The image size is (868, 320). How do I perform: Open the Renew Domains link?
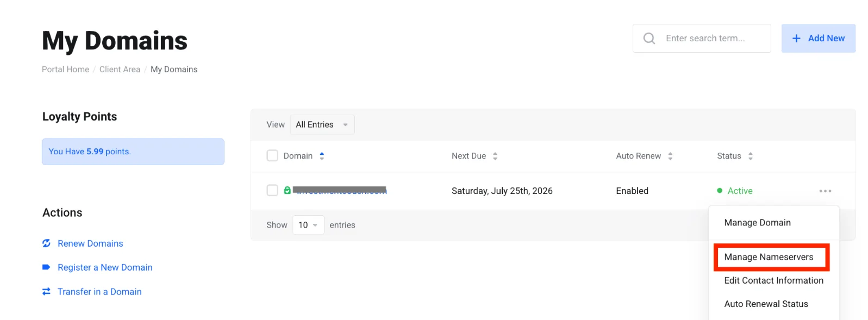(90, 243)
